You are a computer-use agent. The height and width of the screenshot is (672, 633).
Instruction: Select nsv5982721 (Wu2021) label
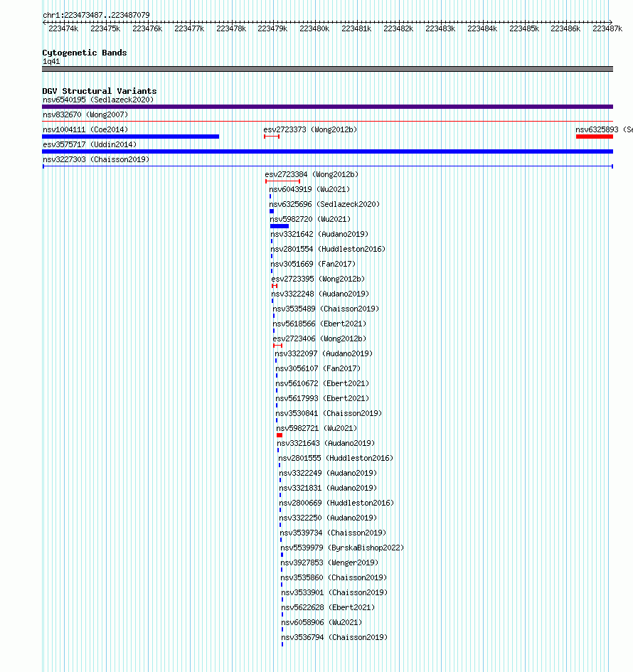[x=316, y=429]
